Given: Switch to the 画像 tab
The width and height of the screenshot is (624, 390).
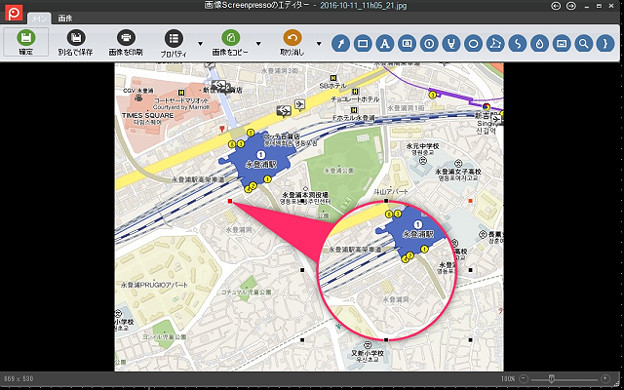Looking at the screenshot, I should click(65, 18).
